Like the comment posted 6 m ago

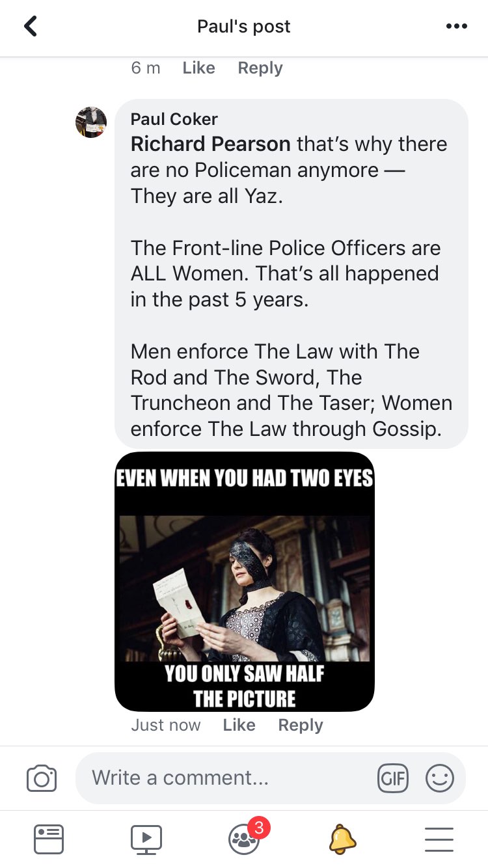tap(198, 68)
